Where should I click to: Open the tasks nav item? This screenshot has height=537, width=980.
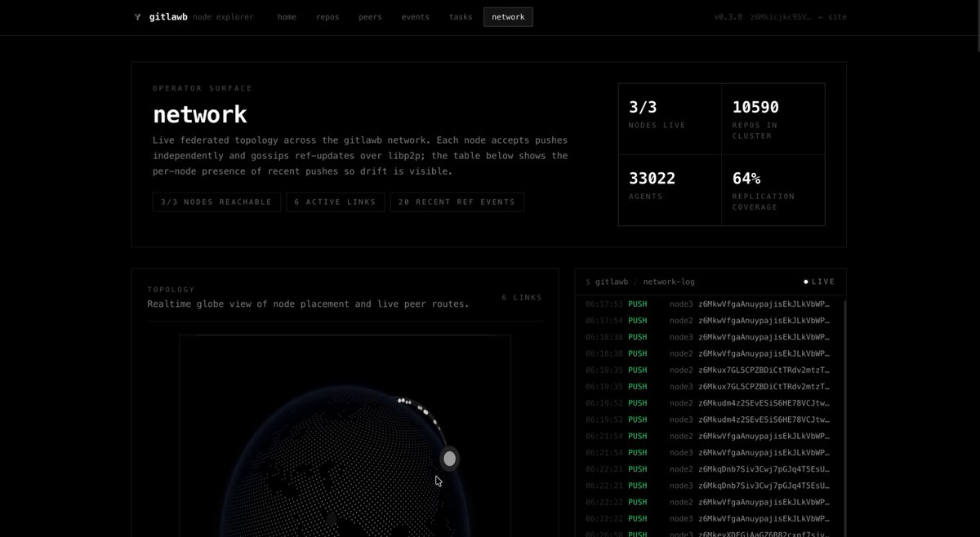tap(461, 17)
